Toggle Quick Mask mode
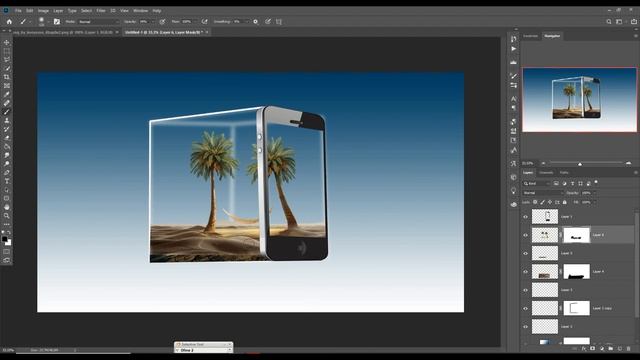This screenshot has width=640, height=360. 7,251
